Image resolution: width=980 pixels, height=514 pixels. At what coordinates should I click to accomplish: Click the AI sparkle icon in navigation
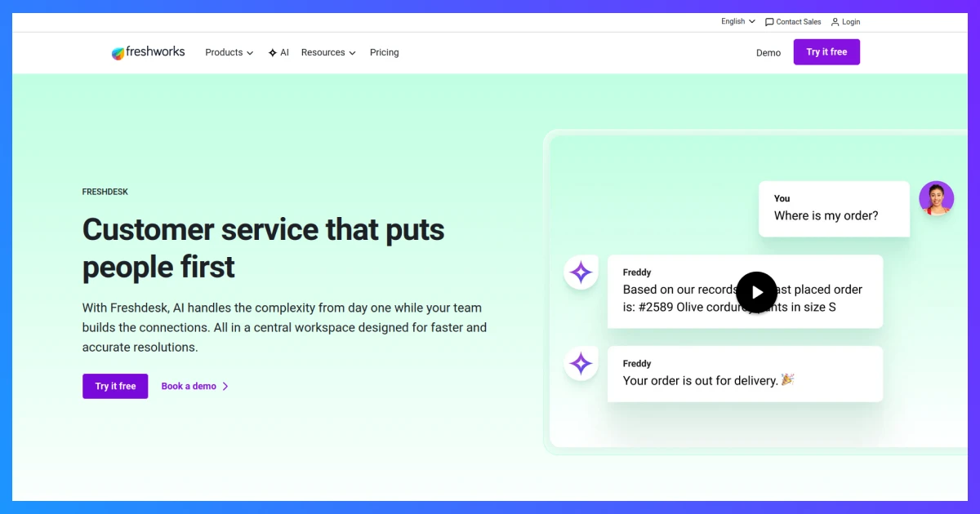272,52
